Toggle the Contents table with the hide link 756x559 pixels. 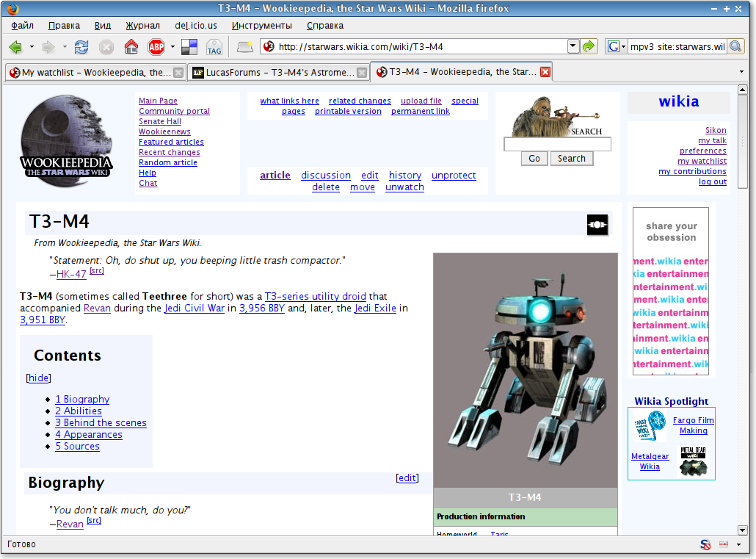[x=39, y=378]
